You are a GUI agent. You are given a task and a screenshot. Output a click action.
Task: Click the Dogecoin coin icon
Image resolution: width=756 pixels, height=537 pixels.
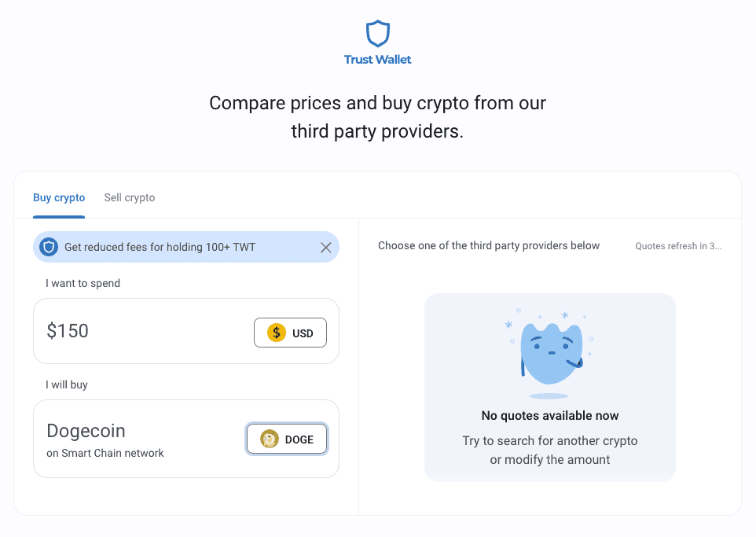click(270, 439)
